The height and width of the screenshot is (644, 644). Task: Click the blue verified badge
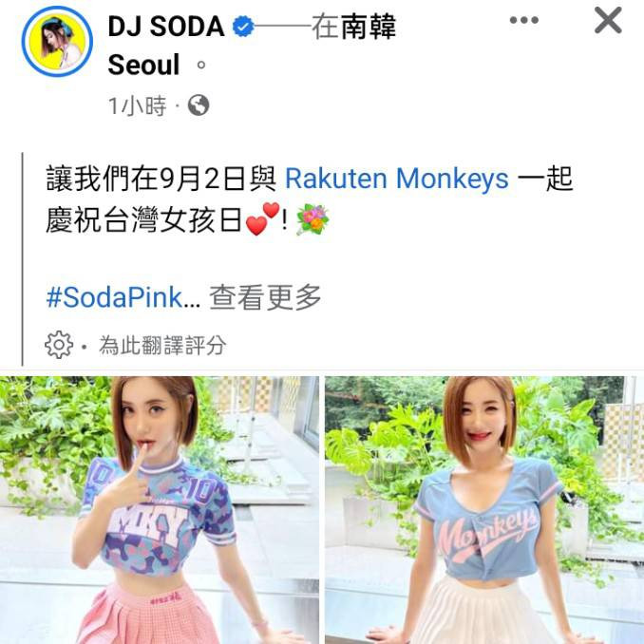pos(243,27)
